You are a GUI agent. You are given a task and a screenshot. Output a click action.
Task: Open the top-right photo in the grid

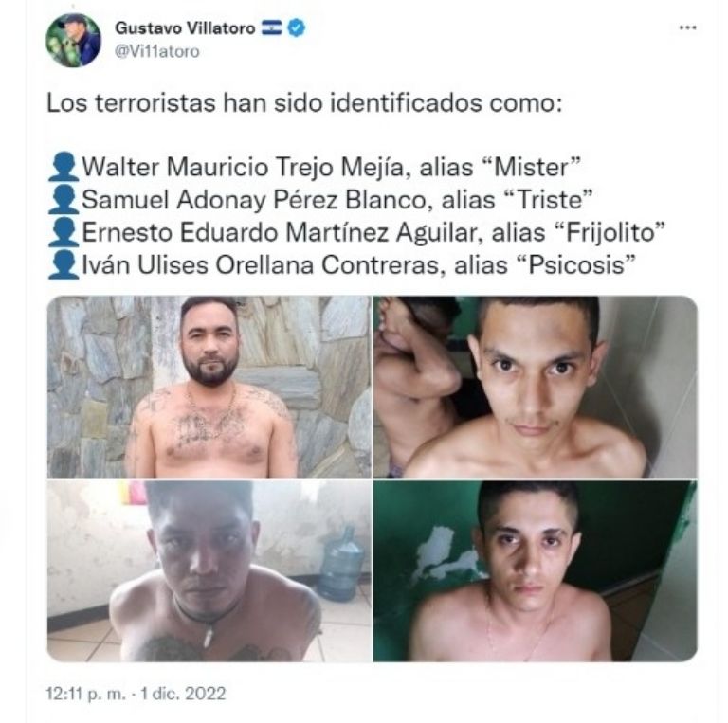[536, 387]
